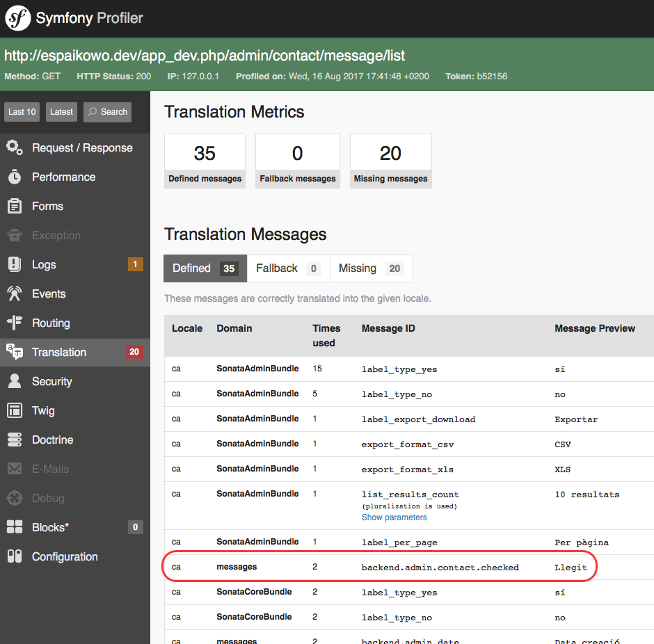Click the E-Mails envelope icon
The image size is (654, 644).
(15, 469)
